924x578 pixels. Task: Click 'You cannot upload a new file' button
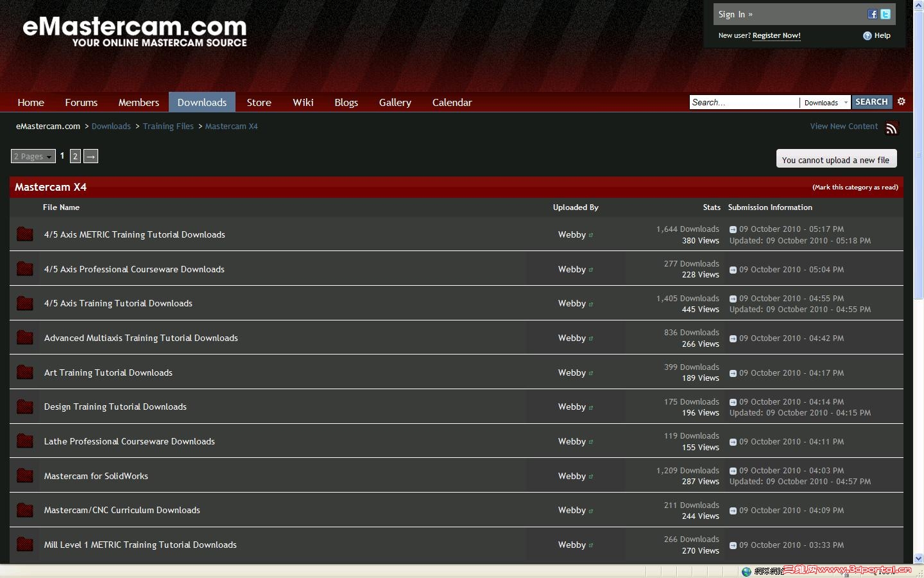836,159
